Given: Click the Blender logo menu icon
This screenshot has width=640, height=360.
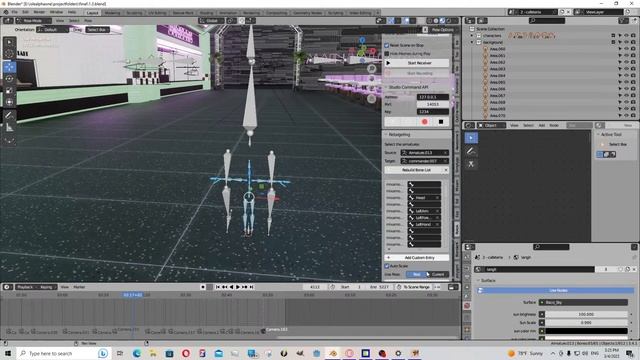Looking at the screenshot, I should 5,12.
